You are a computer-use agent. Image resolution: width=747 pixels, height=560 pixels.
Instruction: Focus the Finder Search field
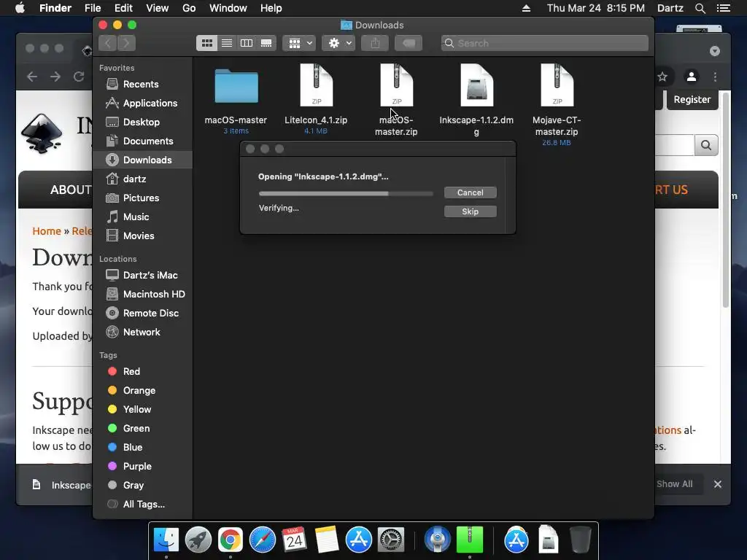(544, 43)
